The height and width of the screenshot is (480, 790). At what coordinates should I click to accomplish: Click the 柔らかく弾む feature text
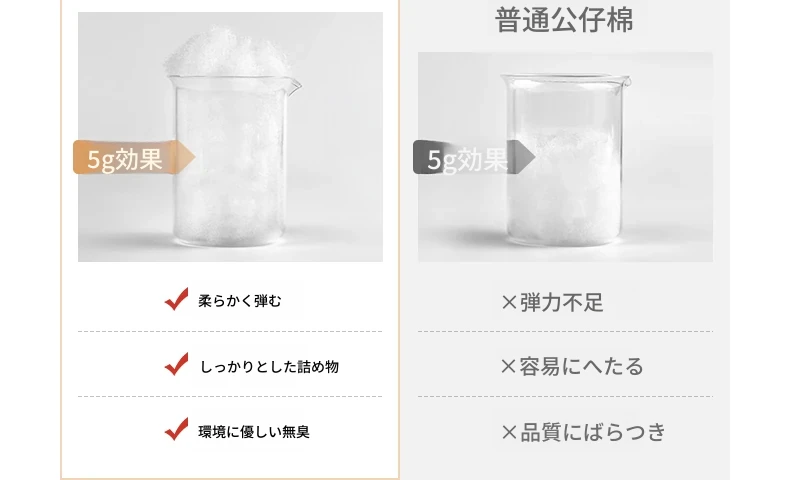pos(240,301)
